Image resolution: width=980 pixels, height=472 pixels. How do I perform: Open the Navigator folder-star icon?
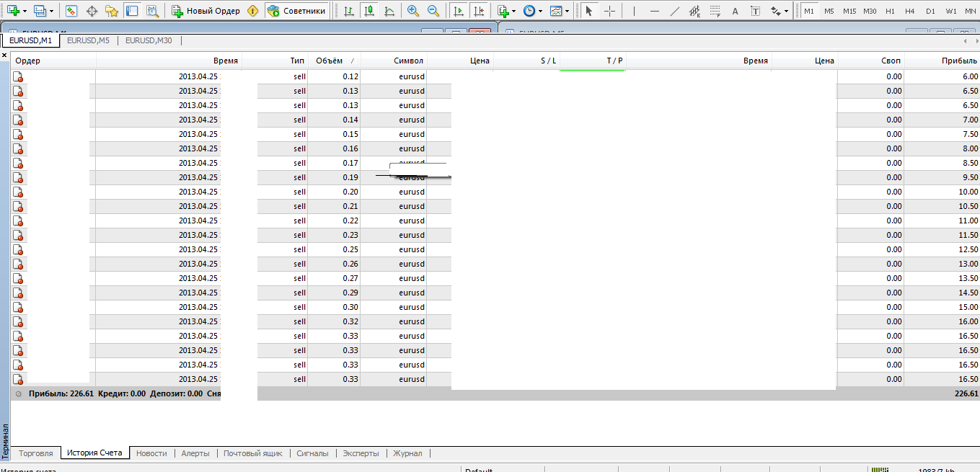[x=111, y=11]
